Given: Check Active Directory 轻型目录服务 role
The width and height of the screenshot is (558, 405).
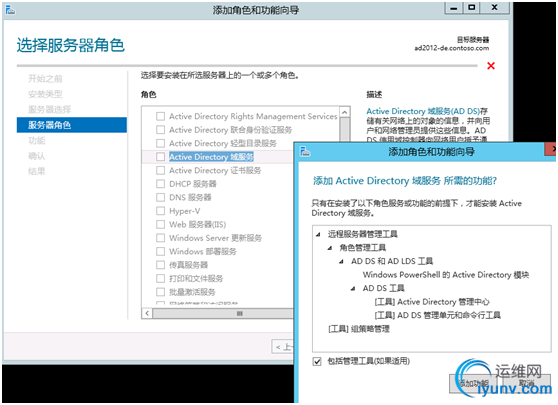Looking at the screenshot, I should tap(160, 143).
